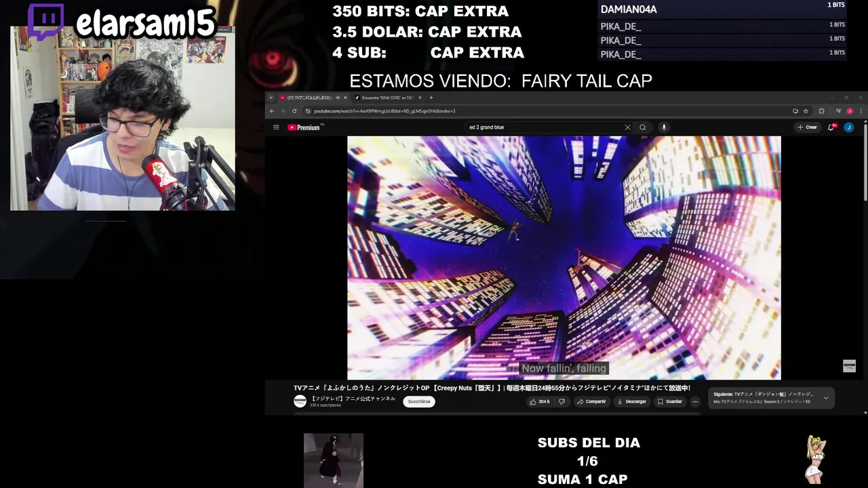Open the YouTube hamburger guide menu

click(x=276, y=127)
